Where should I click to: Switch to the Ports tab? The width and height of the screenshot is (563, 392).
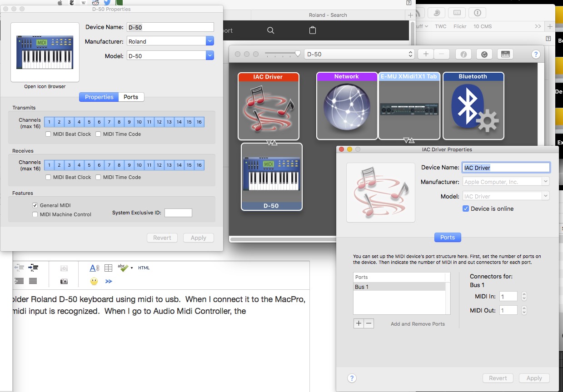[x=131, y=97]
